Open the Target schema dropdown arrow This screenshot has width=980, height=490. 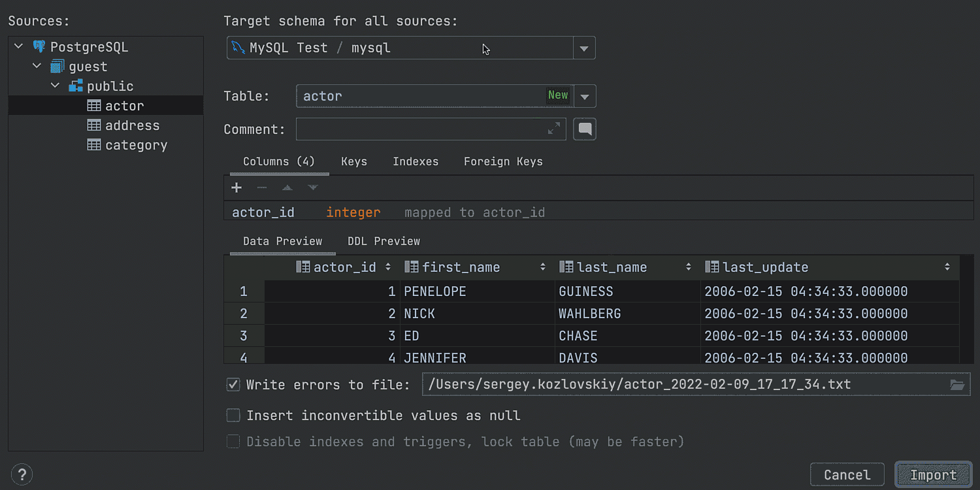pyautogui.click(x=584, y=48)
